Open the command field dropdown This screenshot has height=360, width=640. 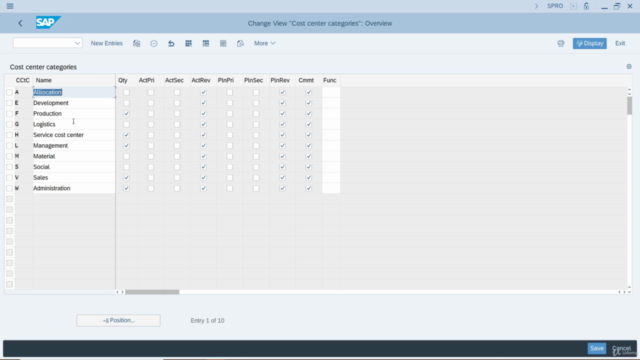point(77,43)
